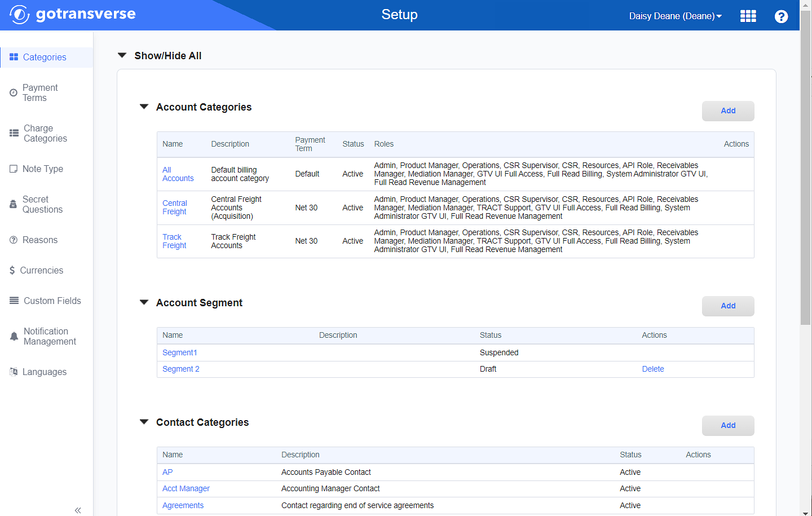The width and height of the screenshot is (812, 516).
Task: Toggle the Show/Hide All triangle
Action: tap(122, 55)
